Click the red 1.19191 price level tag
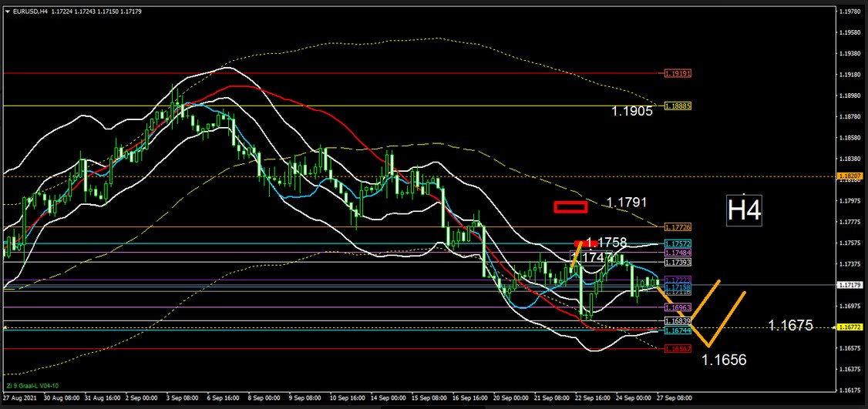 click(677, 74)
